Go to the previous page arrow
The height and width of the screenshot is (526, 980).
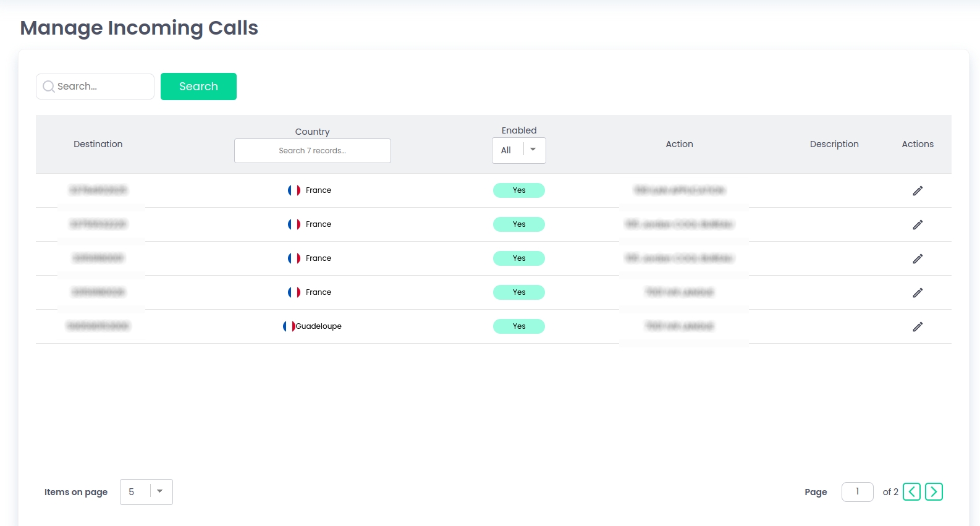click(x=911, y=491)
